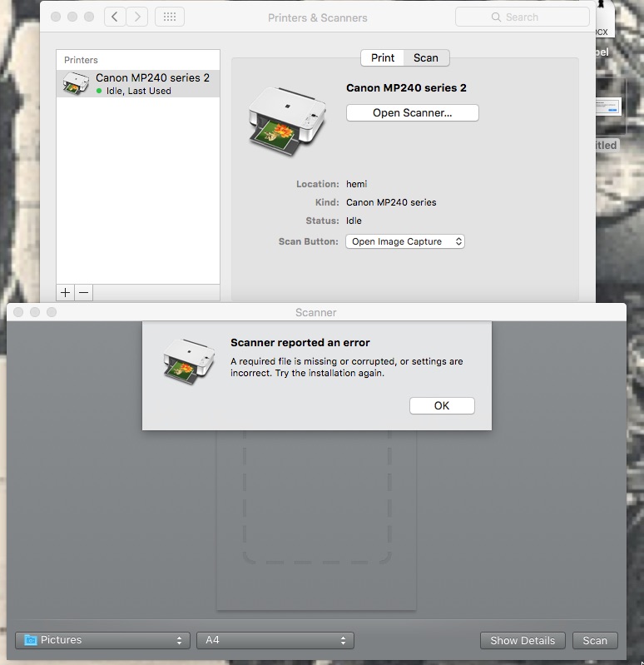Viewport: 644px width, 665px height.
Task: Open the Pictures destination dropdown
Action: pyautogui.click(x=102, y=640)
